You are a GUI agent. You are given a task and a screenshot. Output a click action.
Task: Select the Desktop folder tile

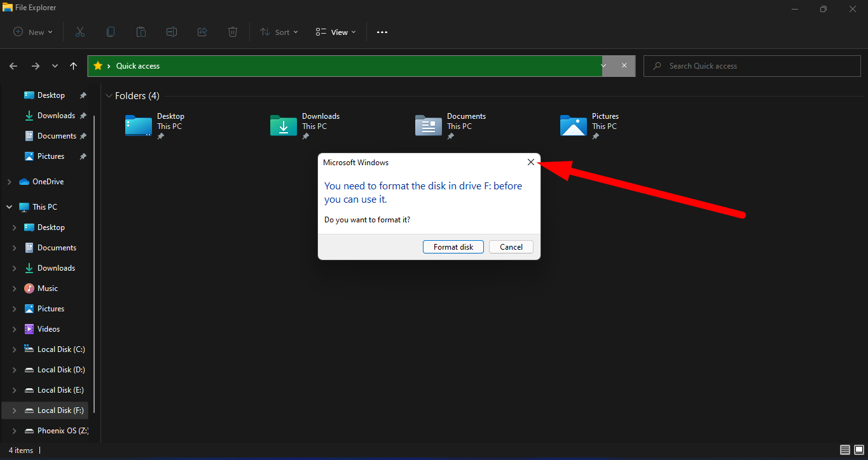pos(156,126)
